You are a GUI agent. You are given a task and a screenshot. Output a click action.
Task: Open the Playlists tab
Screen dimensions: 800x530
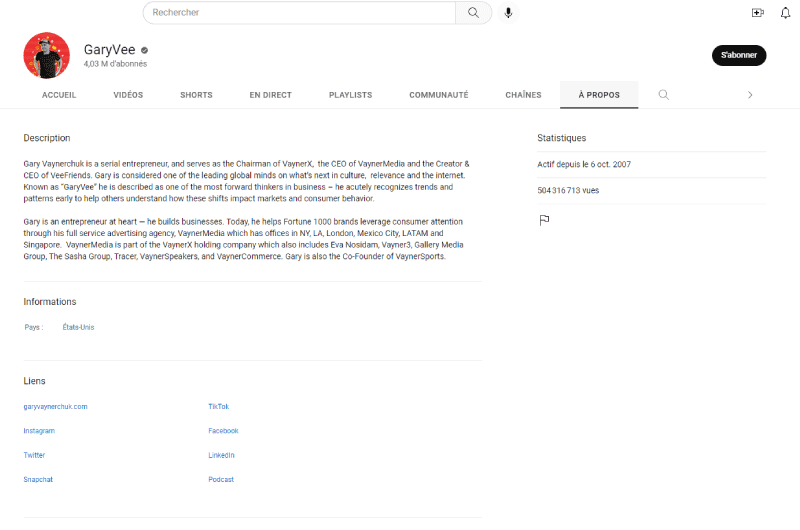351,95
